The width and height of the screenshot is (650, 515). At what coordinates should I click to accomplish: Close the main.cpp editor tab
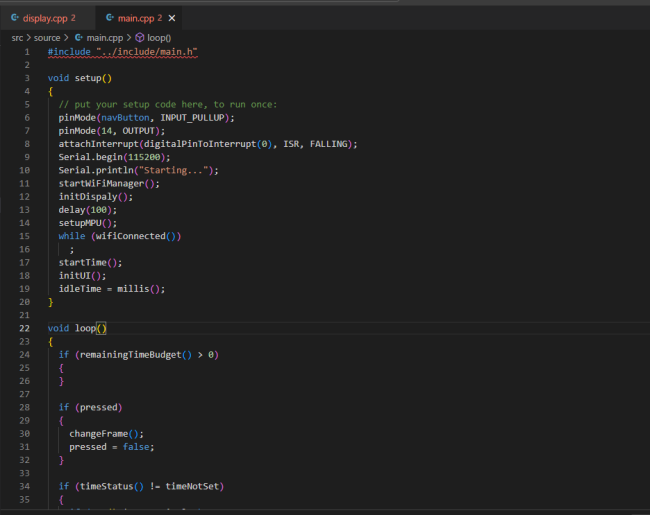click(x=172, y=18)
